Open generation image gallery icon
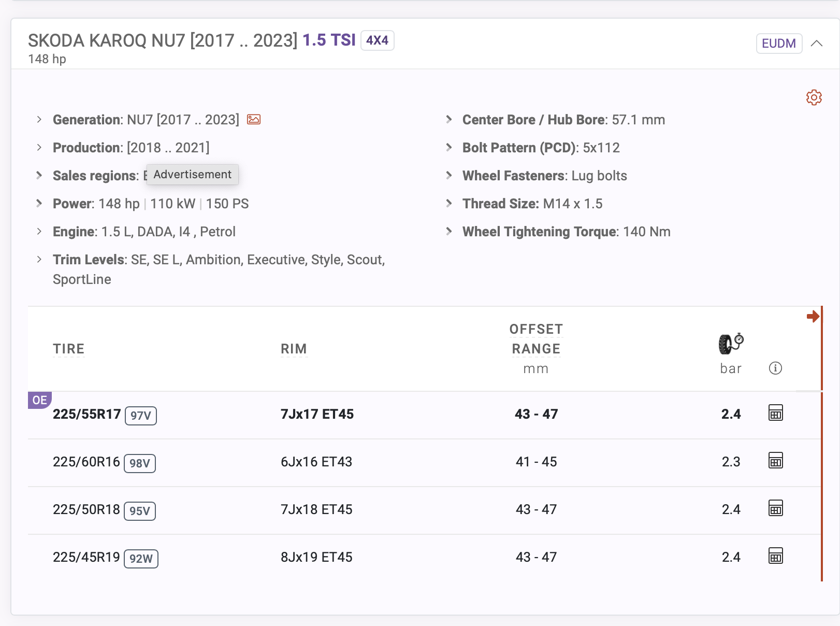 click(x=254, y=120)
